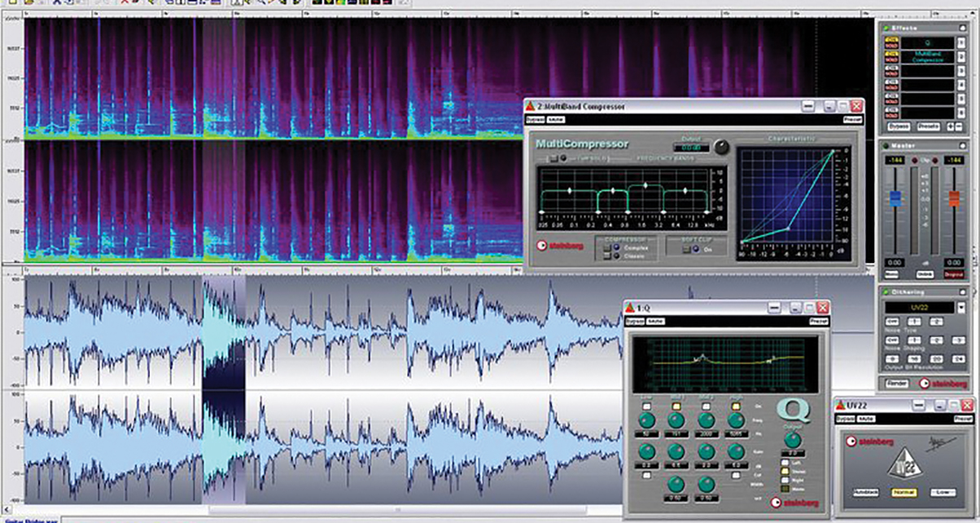
Task: Click the Open file icon in the toolbar
Action: tap(30, 4)
